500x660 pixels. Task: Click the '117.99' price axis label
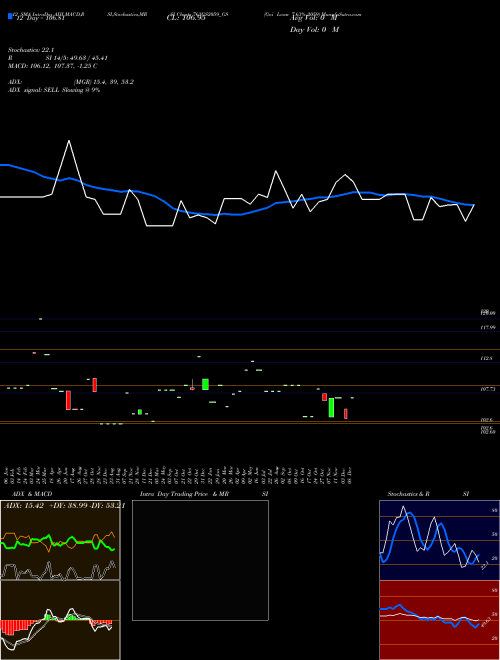[488, 327]
